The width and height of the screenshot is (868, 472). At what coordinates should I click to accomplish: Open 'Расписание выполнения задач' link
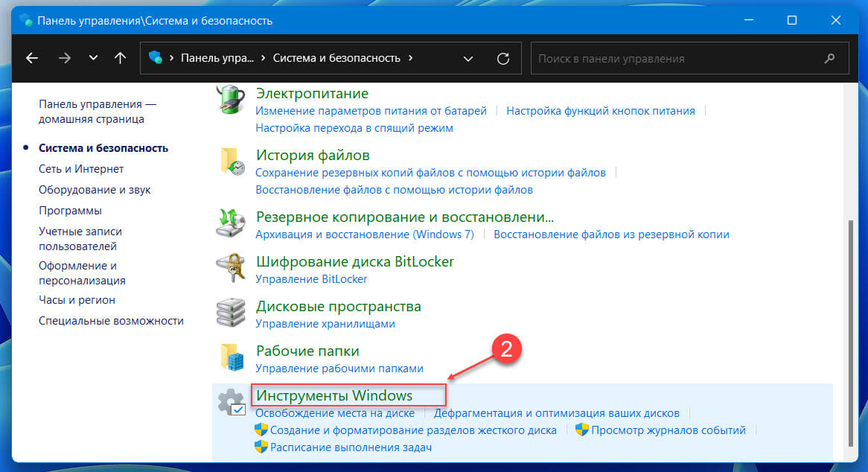point(351,447)
